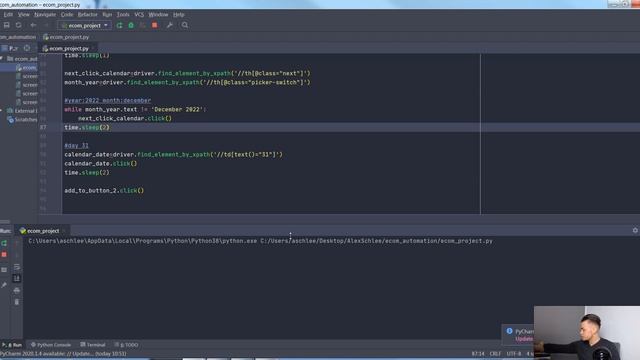Open the Python Console tool window
This screenshot has height=360, width=640.
(51, 345)
